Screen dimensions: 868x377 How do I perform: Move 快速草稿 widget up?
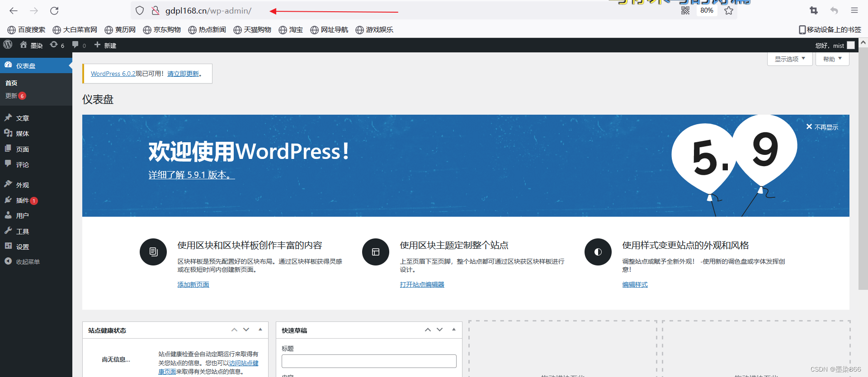[428, 330]
